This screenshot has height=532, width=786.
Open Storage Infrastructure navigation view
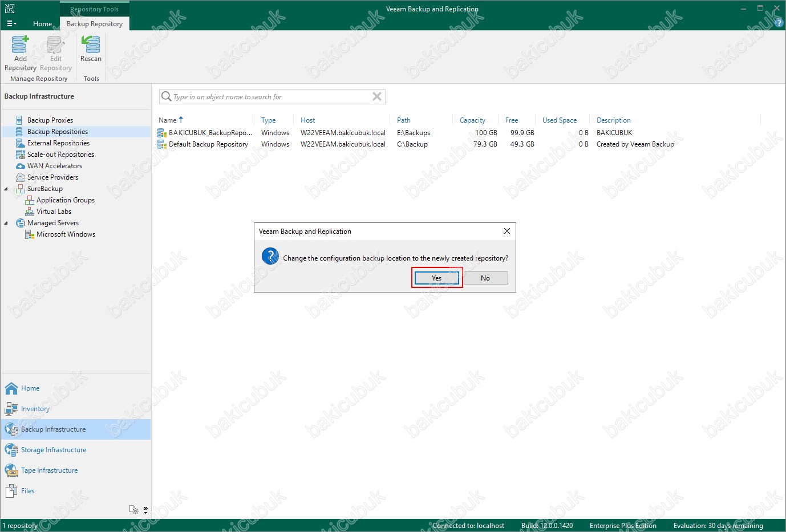pyautogui.click(x=53, y=450)
